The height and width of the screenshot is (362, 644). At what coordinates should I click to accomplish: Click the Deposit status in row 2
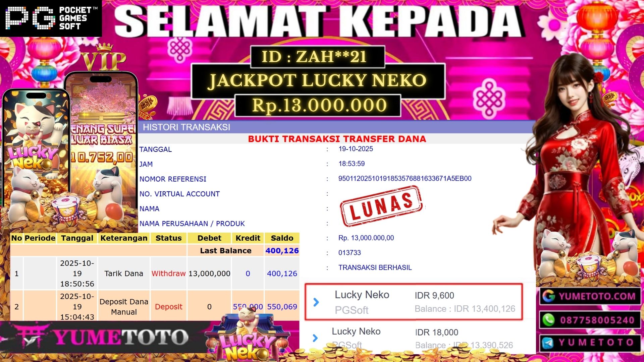(168, 307)
